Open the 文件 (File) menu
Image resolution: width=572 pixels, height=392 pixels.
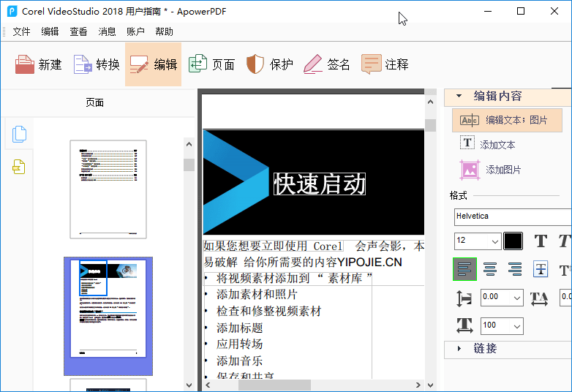pyautogui.click(x=21, y=31)
